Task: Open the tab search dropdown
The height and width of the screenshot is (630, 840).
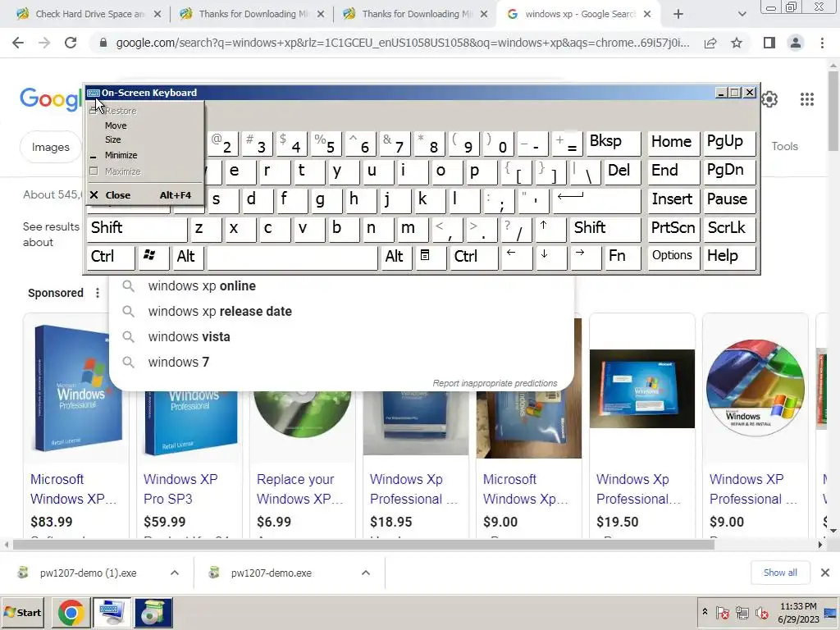Action: coord(742,14)
